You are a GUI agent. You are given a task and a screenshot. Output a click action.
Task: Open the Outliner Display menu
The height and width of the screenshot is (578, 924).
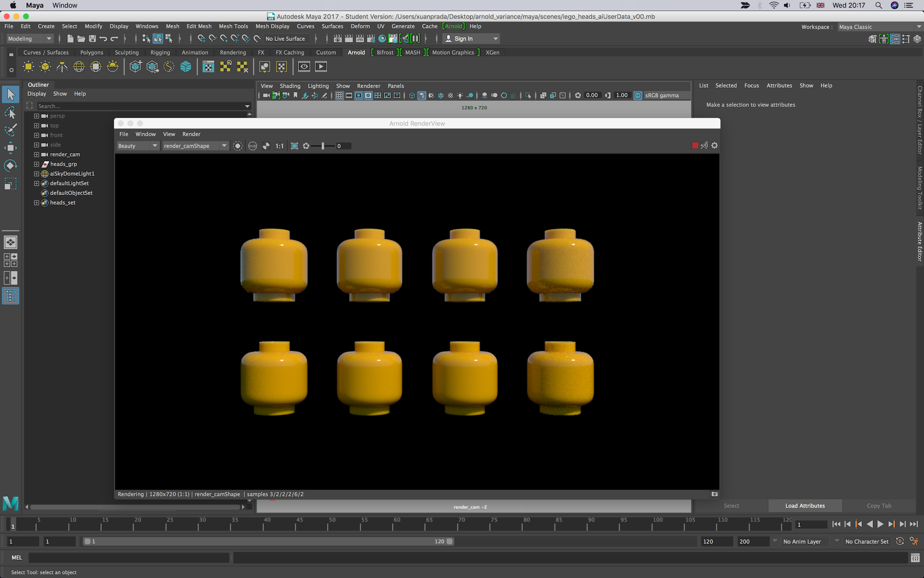(x=37, y=94)
